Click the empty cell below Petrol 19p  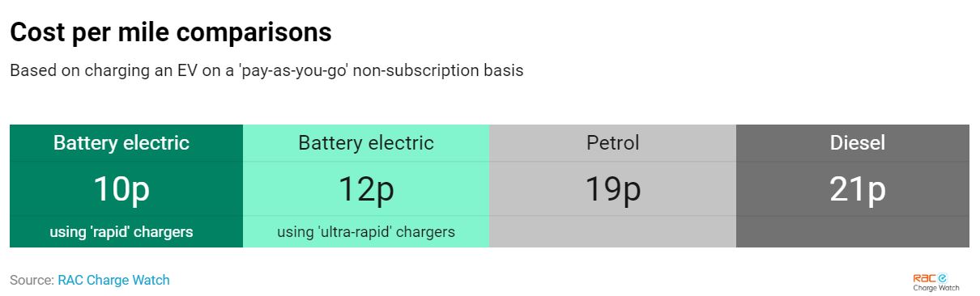(612, 231)
